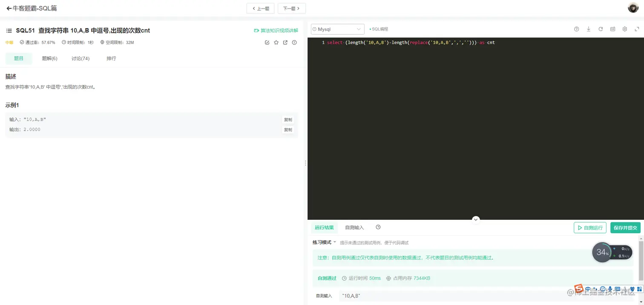Viewport: 644px width, 305px height.
Task: Open the submission history clock icon
Action: [378, 227]
